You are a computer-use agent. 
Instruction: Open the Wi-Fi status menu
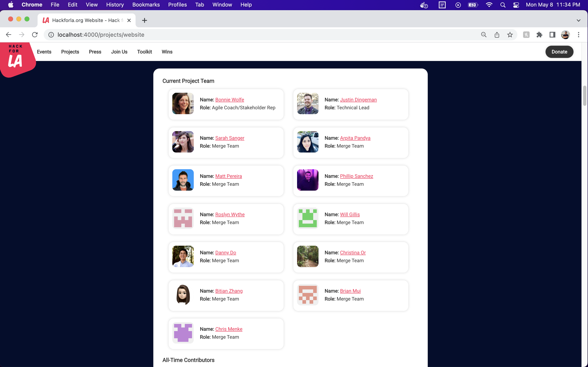coord(489,5)
